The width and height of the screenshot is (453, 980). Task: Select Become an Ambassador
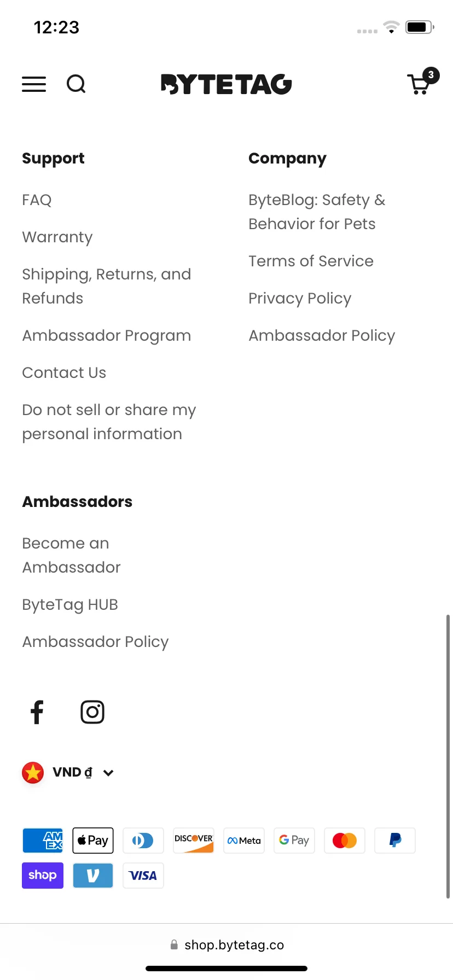71,555
